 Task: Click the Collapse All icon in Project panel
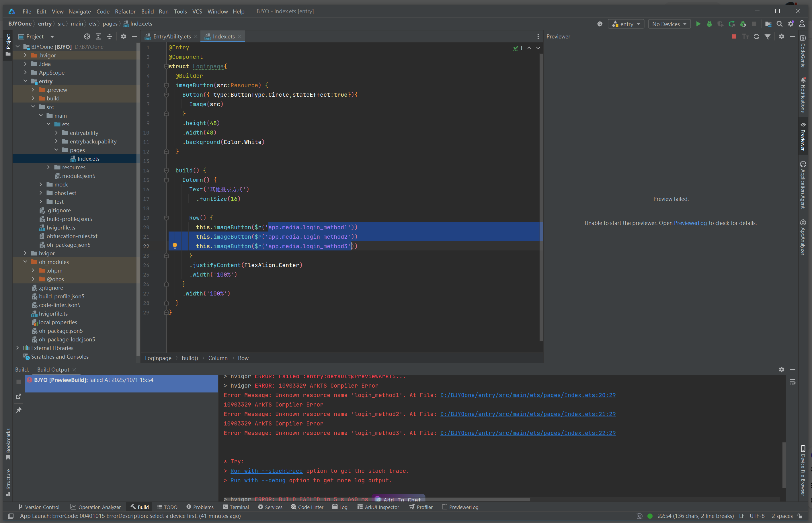(110, 37)
